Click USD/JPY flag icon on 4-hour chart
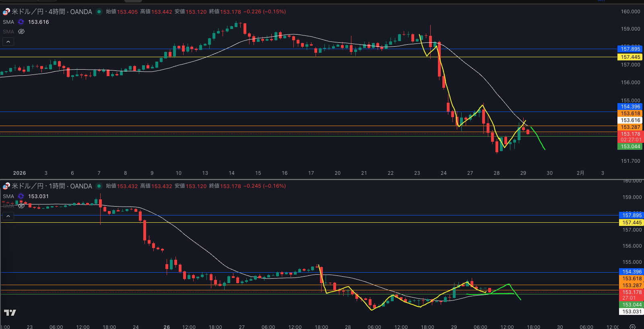 click(x=6, y=12)
